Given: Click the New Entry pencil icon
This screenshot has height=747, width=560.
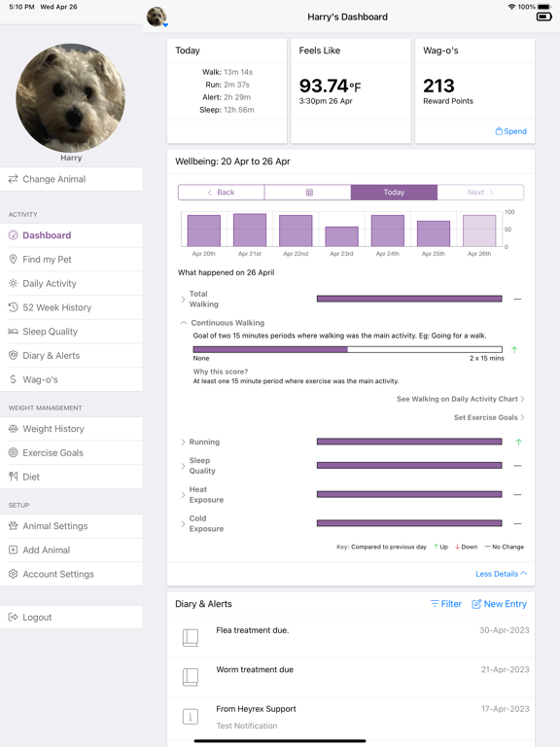Looking at the screenshot, I should [x=476, y=604].
